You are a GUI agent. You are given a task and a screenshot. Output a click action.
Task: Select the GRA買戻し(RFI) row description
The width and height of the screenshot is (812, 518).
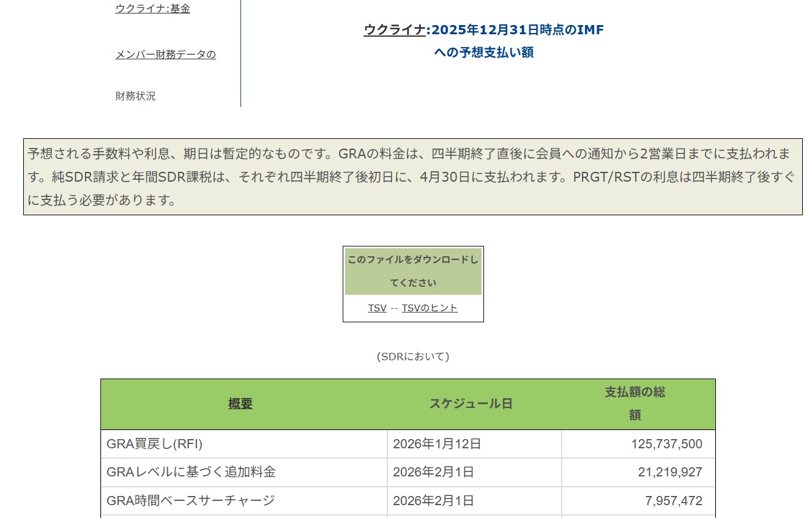154,444
